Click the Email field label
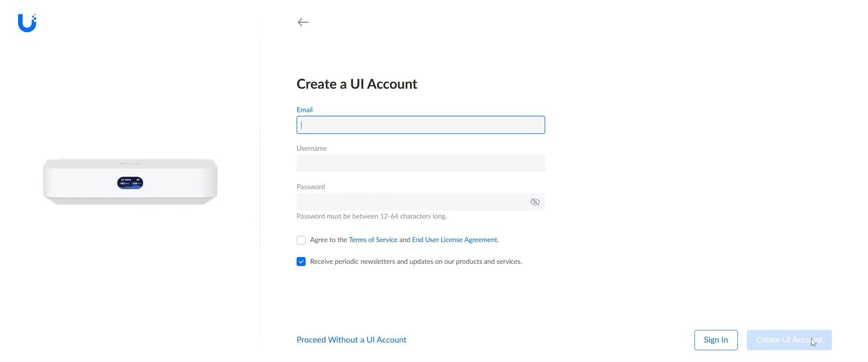The width and height of the screenshot is (868, 362). (305, 110)
